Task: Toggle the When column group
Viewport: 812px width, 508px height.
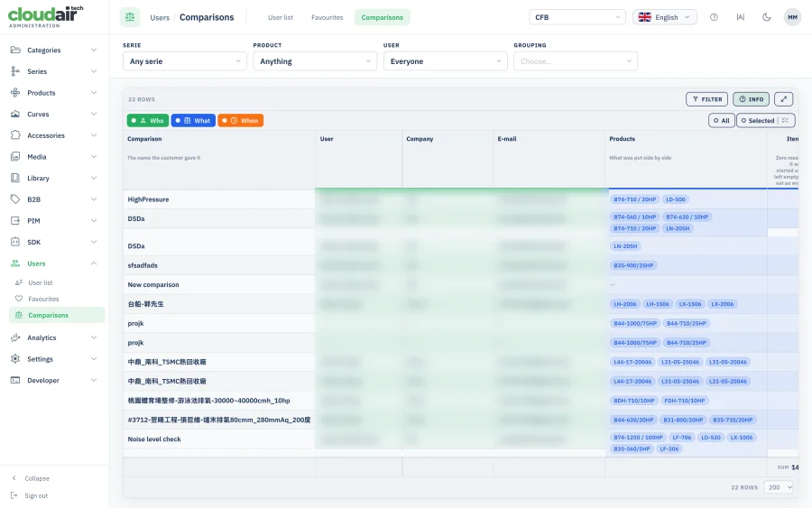Action: 241,121
